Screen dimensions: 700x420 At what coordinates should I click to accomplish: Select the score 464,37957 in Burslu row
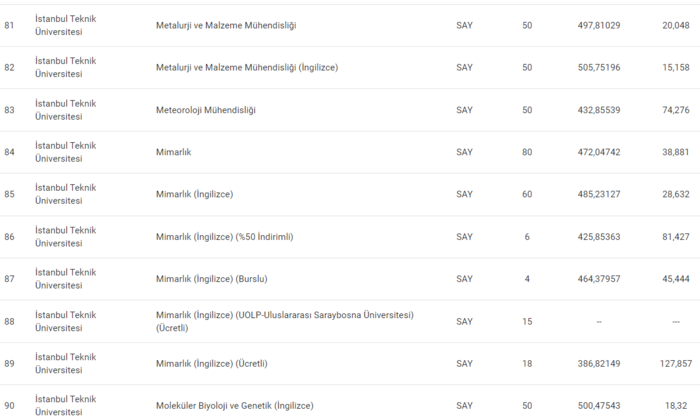click(599, 279)
